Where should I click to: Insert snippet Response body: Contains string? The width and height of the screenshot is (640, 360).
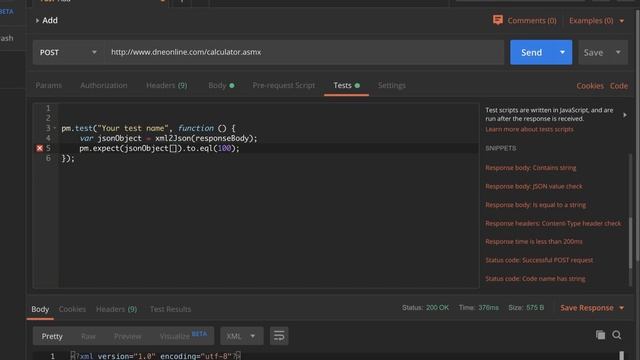[531, 168]
